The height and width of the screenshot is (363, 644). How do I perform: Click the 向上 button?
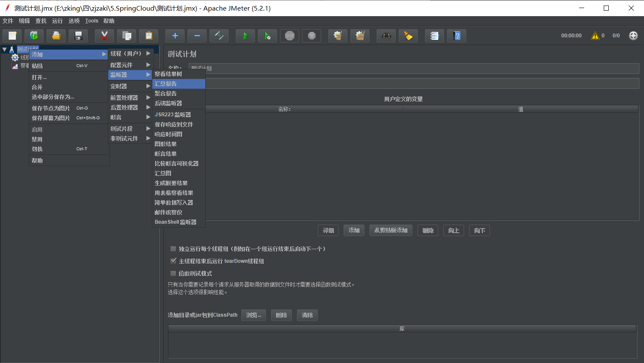point(454,231)
